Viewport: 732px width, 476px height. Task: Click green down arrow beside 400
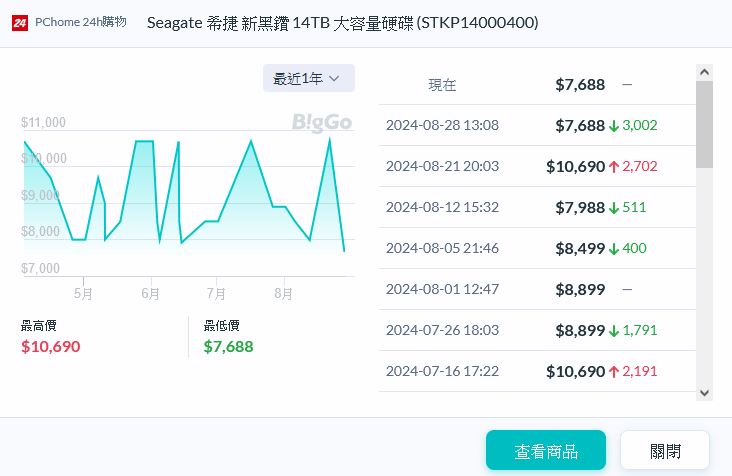coord(614,249)
